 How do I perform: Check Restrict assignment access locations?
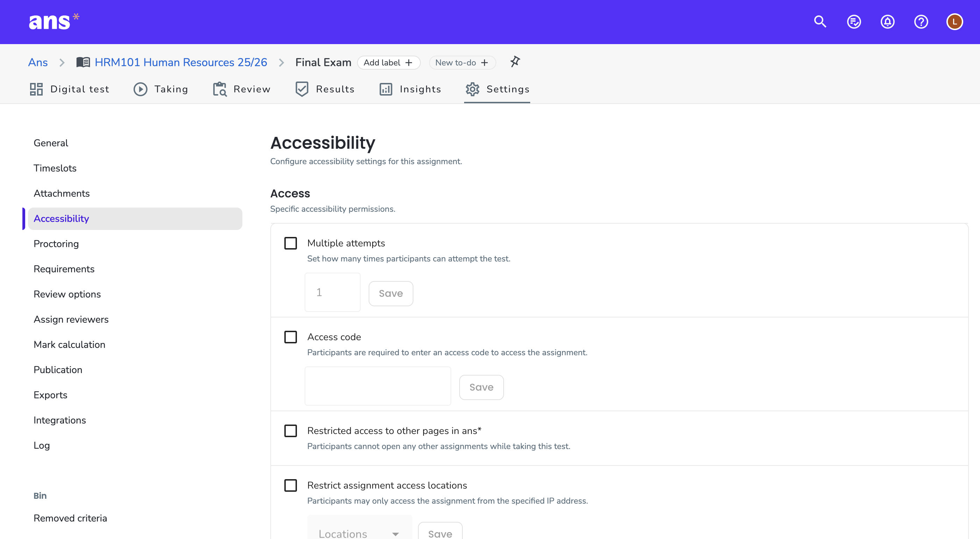(291, 485)
